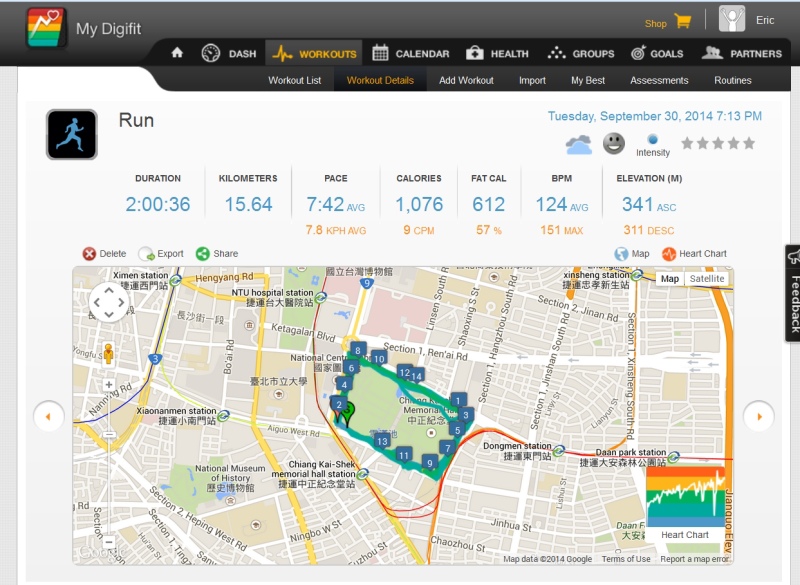
Task: Click the running figure workout icon
Action: 71,134
